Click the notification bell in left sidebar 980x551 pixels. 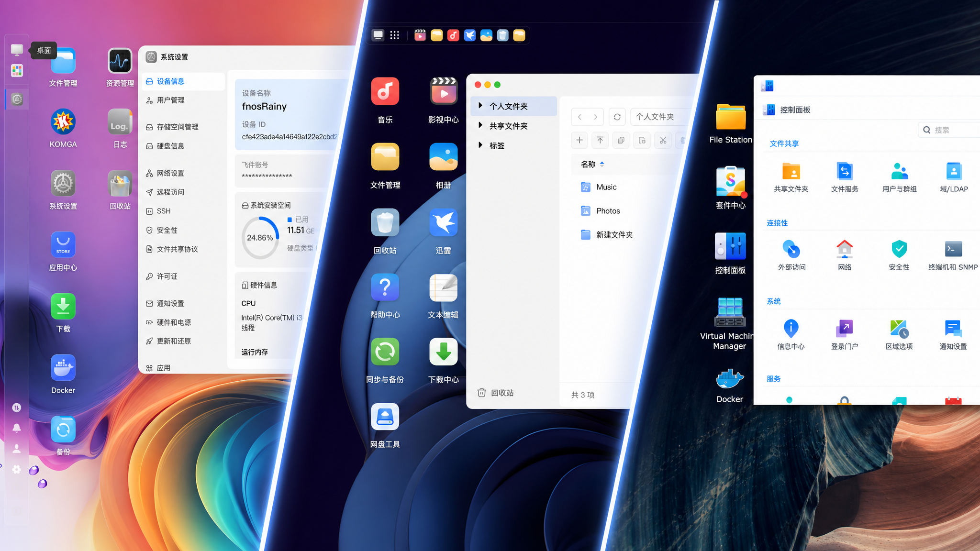(17, 428)
